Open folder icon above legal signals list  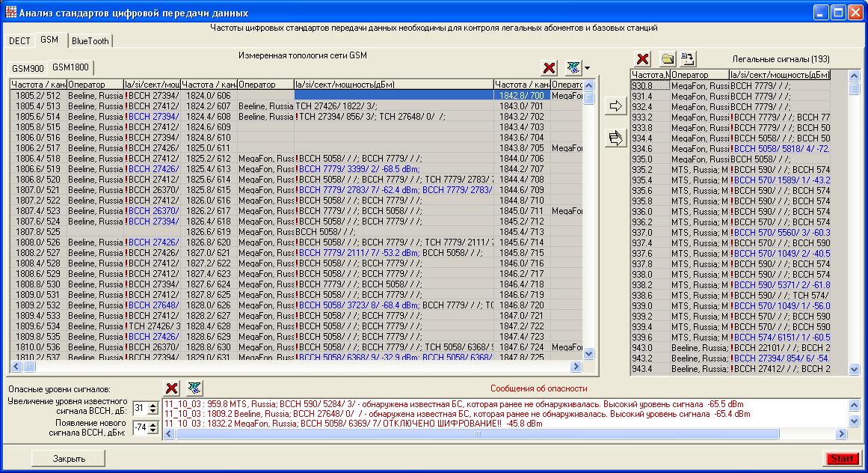668,58
